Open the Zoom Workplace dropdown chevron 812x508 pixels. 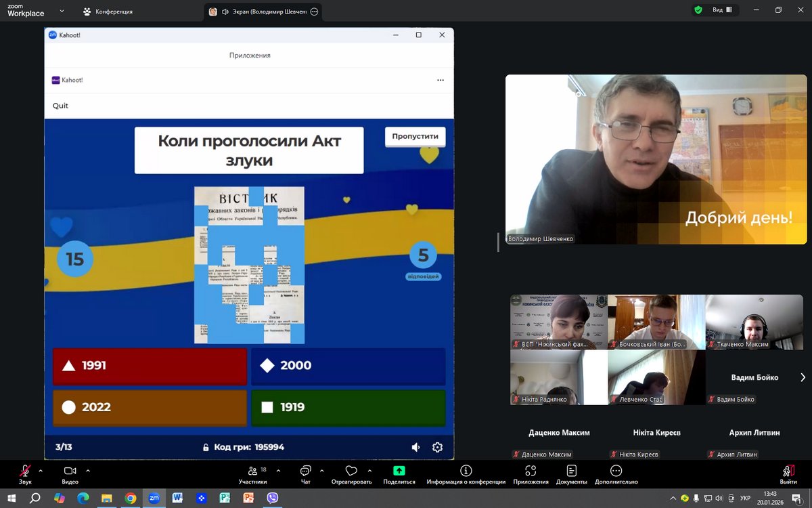62,11
